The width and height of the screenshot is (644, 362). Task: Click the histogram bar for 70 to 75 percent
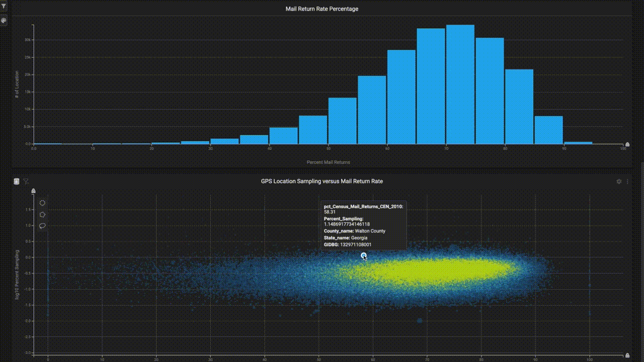tap(460, 84)
